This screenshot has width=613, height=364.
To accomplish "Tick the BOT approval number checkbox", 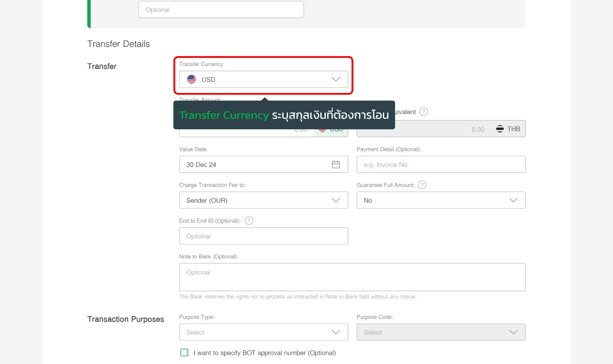I will (x=184, y=353).
